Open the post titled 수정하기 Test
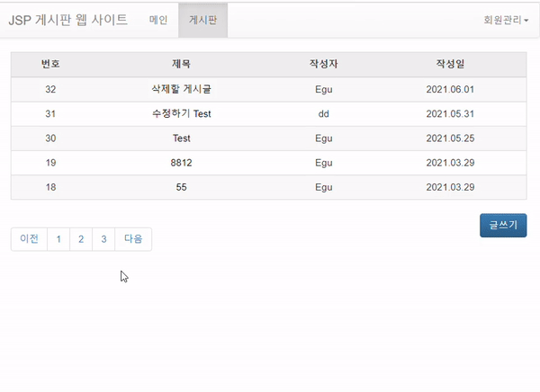Viewport: 540px width, 392px height. 182,114
